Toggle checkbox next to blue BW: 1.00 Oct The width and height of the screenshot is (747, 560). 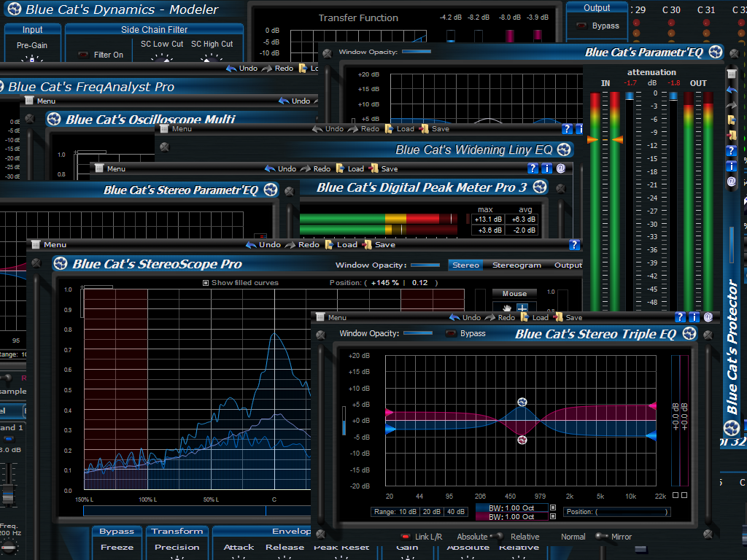click(553, 507)
